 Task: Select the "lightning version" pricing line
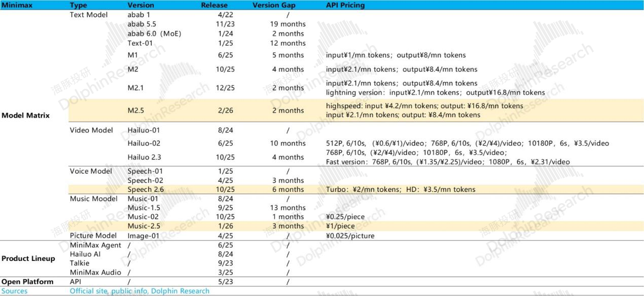click(436, 92)
